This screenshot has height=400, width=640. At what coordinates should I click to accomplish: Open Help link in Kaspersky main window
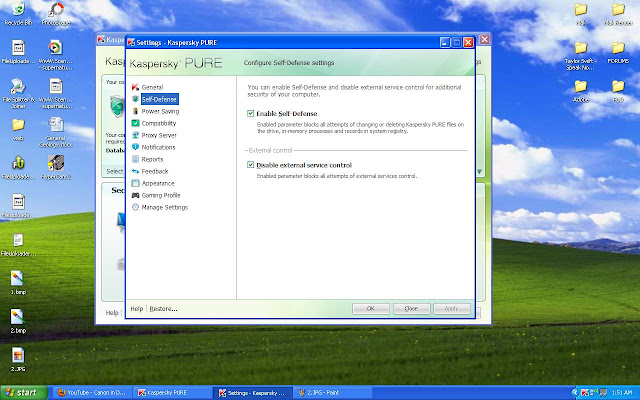[112, 313]
